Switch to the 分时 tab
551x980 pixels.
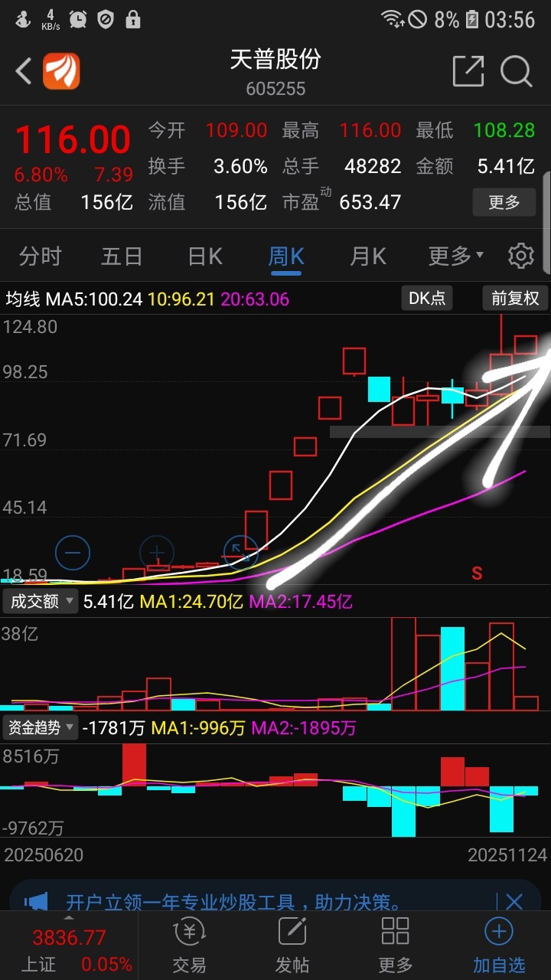[40, 256]
